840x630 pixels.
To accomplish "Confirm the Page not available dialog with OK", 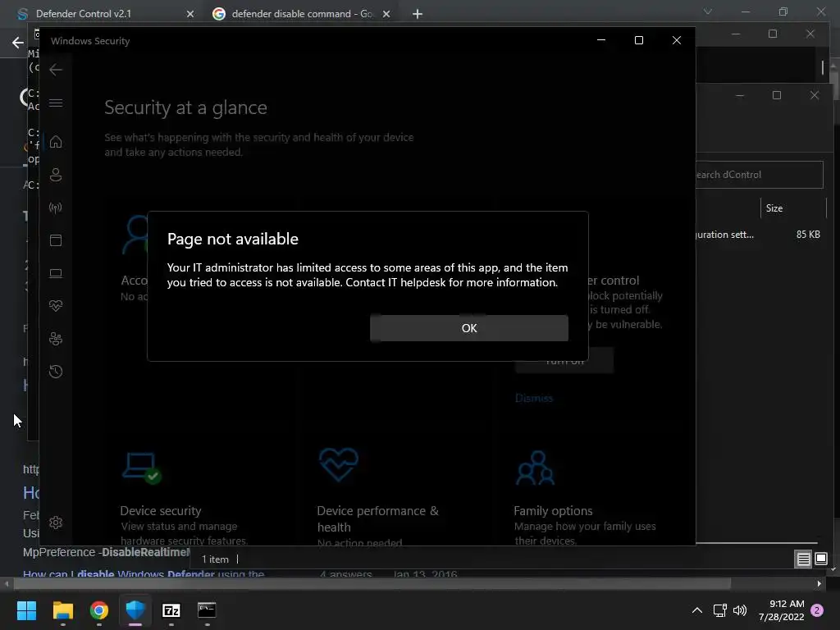I will click(x=468, y=328).
